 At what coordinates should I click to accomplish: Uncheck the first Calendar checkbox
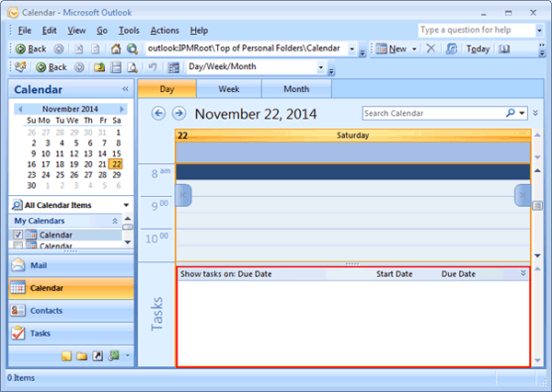[x=18, y=235]
